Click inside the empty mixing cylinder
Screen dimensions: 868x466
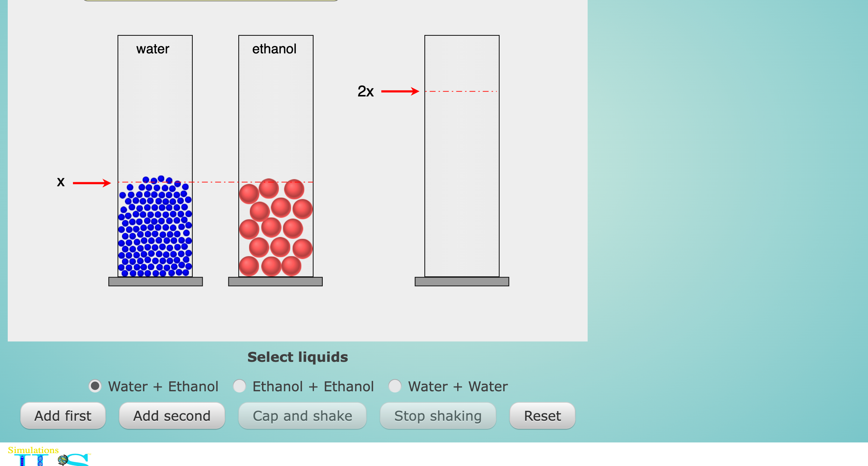[x=462, y=184]
